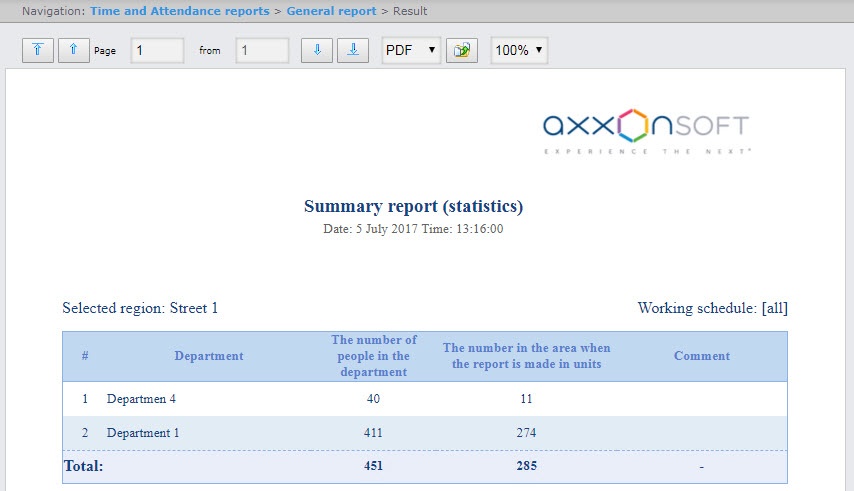
Task: Click the Summary report (statistics) title
Action: tap(413, 207)
